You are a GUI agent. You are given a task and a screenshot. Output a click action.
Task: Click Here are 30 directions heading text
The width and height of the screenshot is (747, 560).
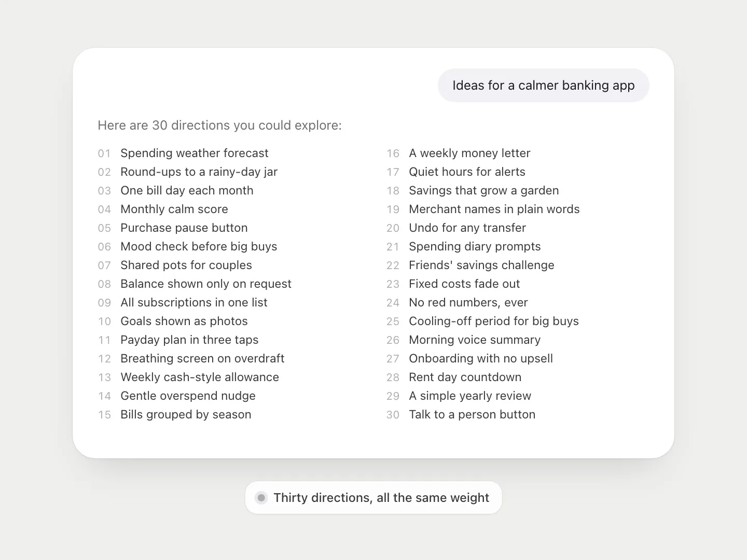(x=219, y=125)
